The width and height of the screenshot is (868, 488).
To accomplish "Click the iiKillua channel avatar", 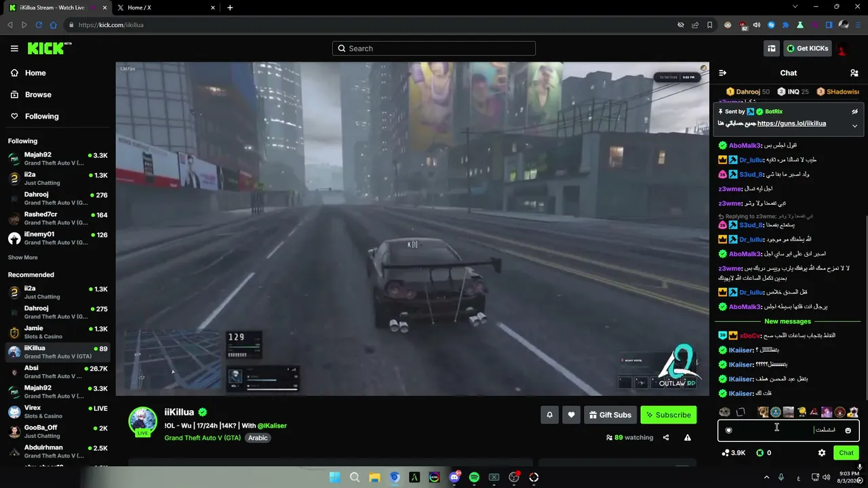I will coord(143,422).
